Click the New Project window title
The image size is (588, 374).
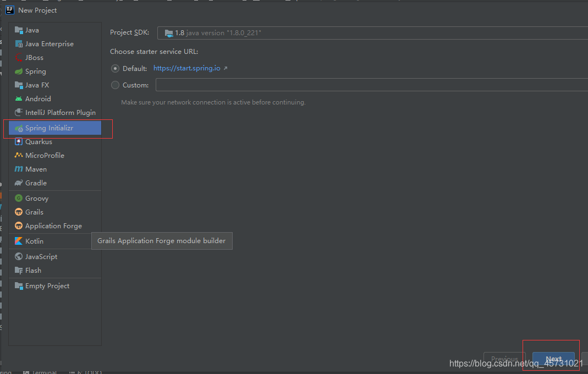(37, 10)
